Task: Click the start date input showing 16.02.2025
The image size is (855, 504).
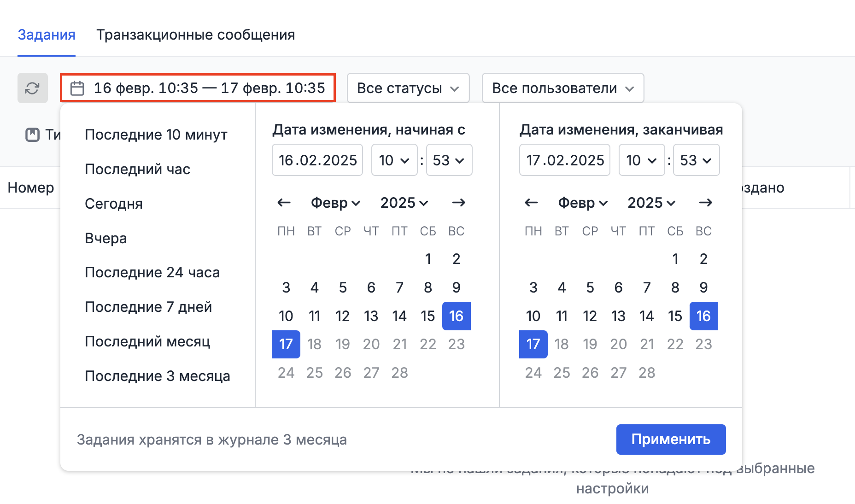Action: click(x=317, y=160)
